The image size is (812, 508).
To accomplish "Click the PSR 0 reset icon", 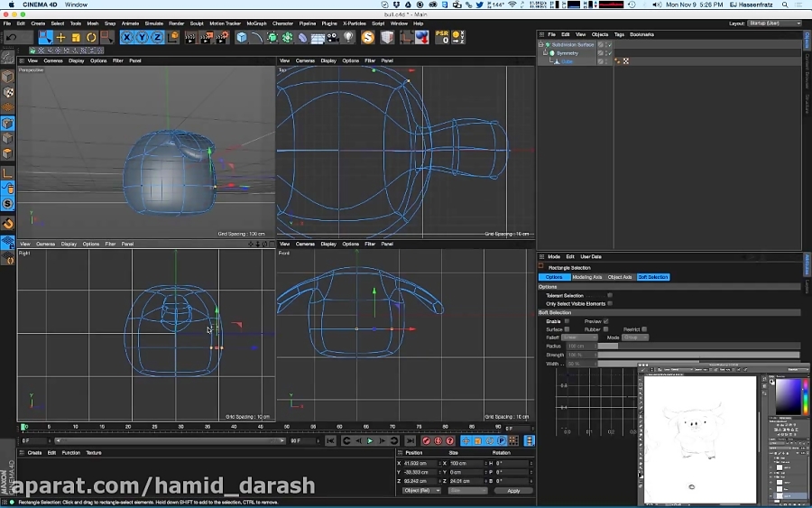I will click(442, 37).
